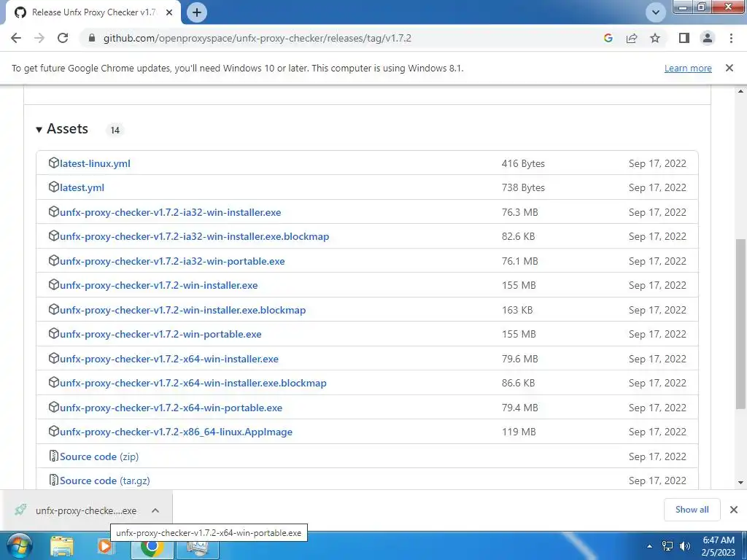Click the forward navigation arrow
The height and width of the screenshot is (560, 747).
pos(39,38)
